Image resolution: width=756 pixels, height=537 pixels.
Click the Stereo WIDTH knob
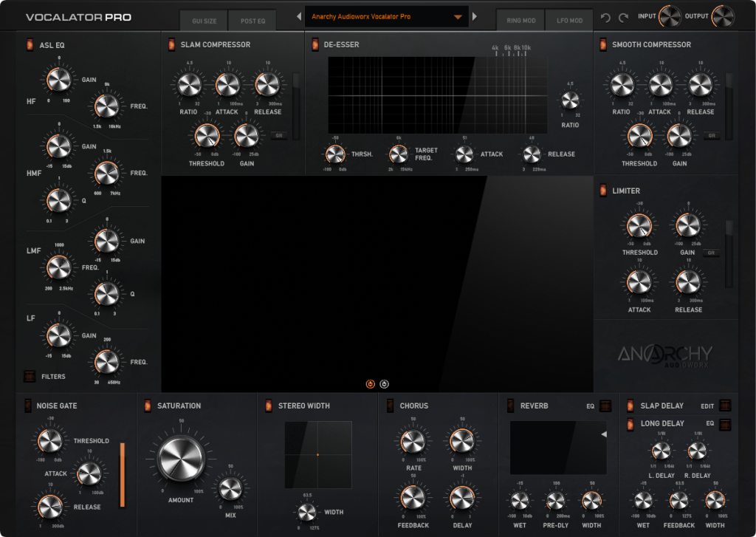[x=306, y=512]
